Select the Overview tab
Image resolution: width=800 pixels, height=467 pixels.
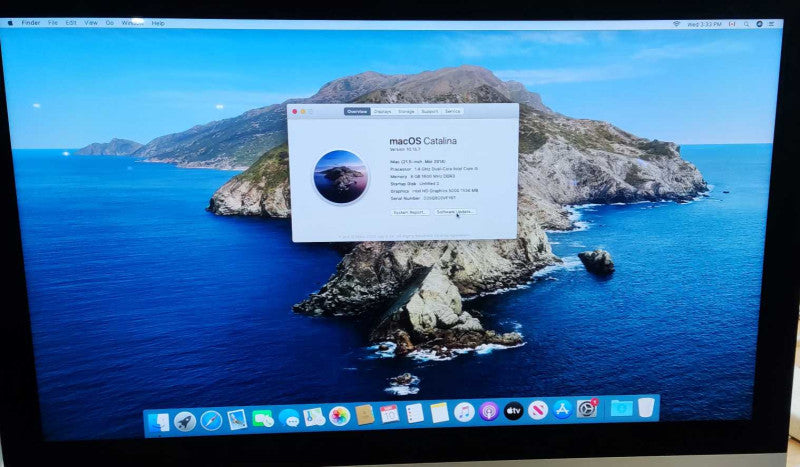(x=357, y=111)
